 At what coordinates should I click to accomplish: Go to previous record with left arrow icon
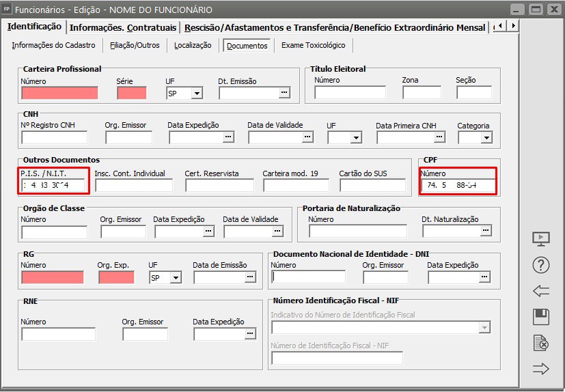point(541,291)
